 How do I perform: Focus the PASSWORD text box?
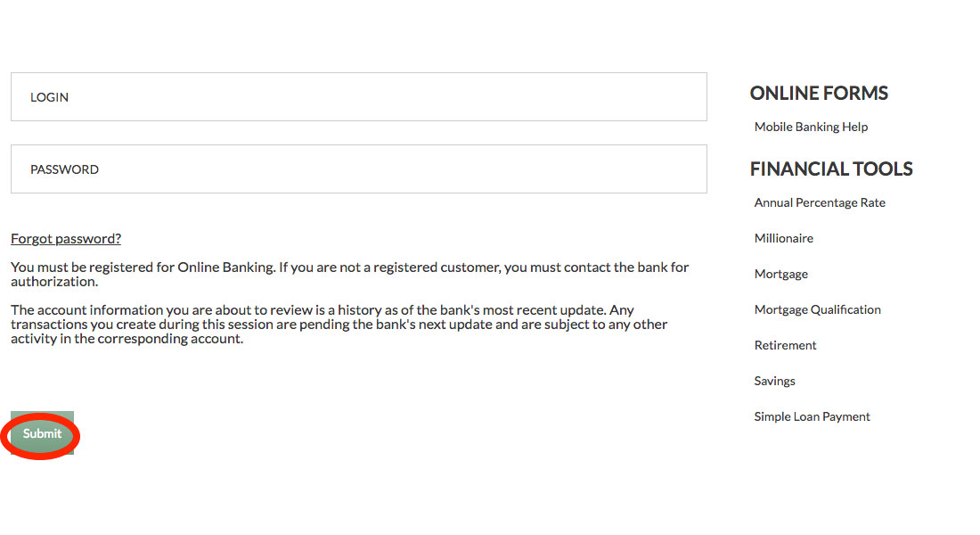point(358,169)
